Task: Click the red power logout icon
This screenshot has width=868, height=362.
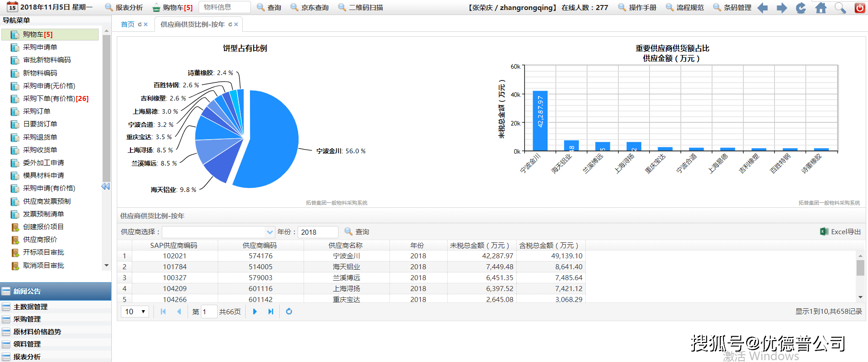Action: click(x=859, y=8)
